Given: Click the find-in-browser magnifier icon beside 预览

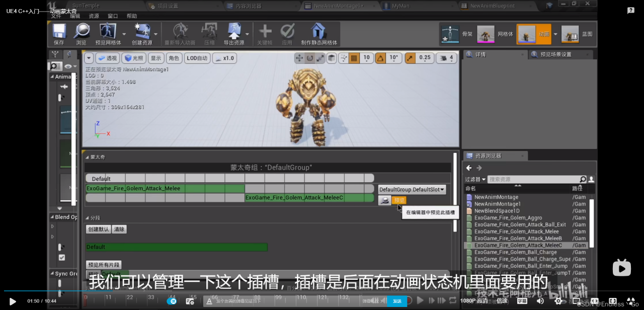Looking at the screenshot, I should click(x=384, y=200).
